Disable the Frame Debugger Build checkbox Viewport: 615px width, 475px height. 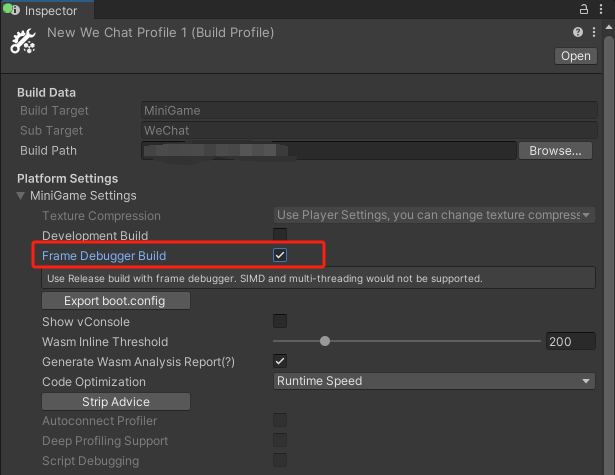(x=280, y=256)
